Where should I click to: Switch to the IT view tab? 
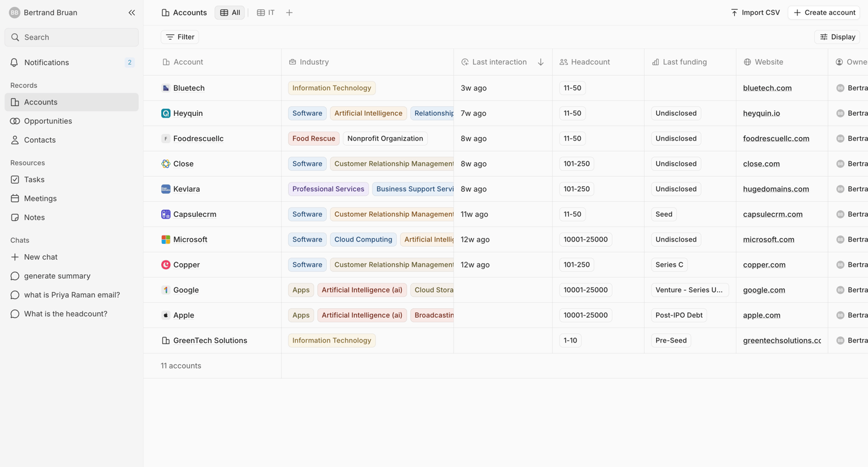coord(266,13)
